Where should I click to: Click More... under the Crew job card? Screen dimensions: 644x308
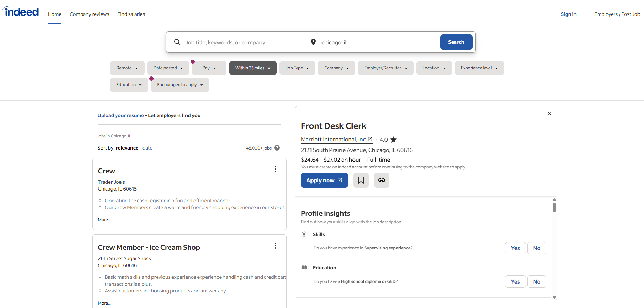tap(104, 220)
